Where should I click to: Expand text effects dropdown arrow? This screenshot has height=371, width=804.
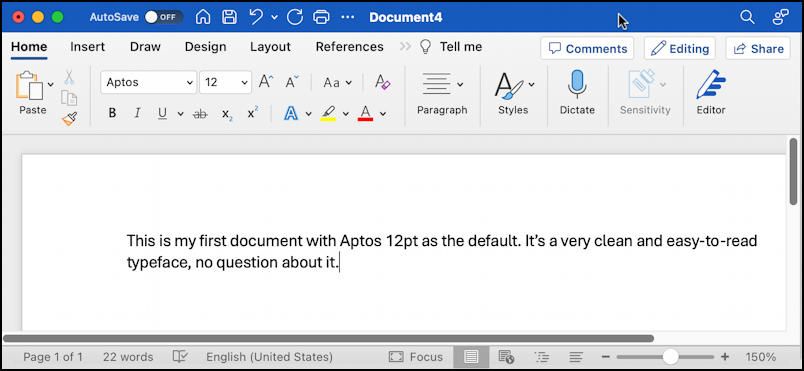tap(308, 114)
